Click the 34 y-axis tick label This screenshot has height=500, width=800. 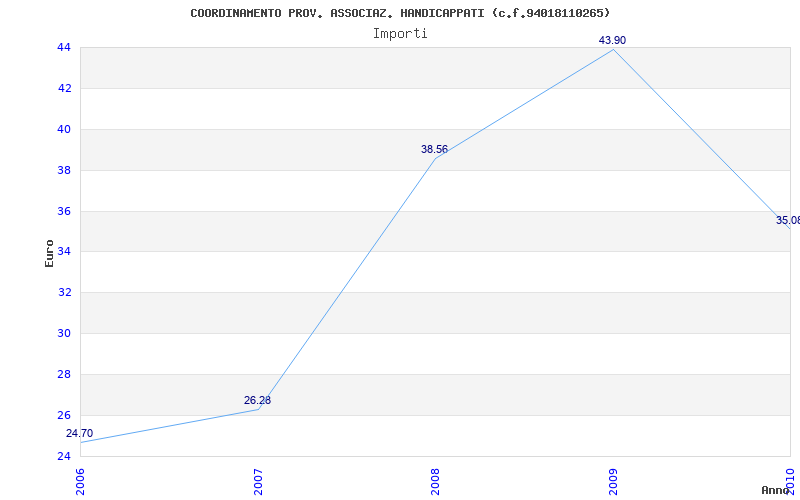[x=64, y=252]
